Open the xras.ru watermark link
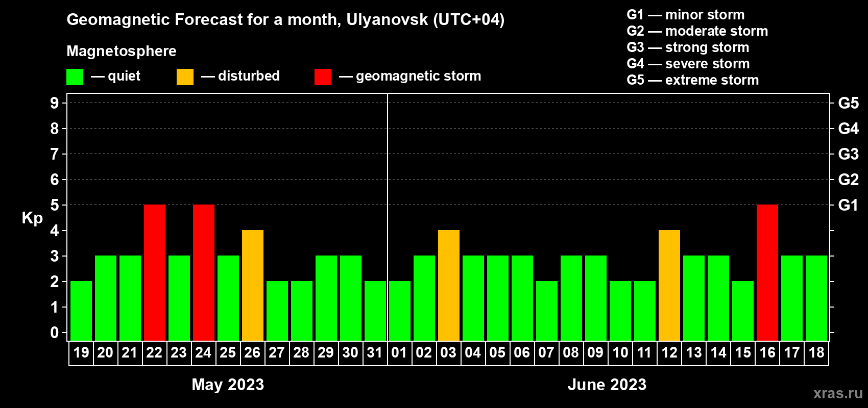Viewport: 868px width, 408px height. pyautogui.click(x=838, y=393)
